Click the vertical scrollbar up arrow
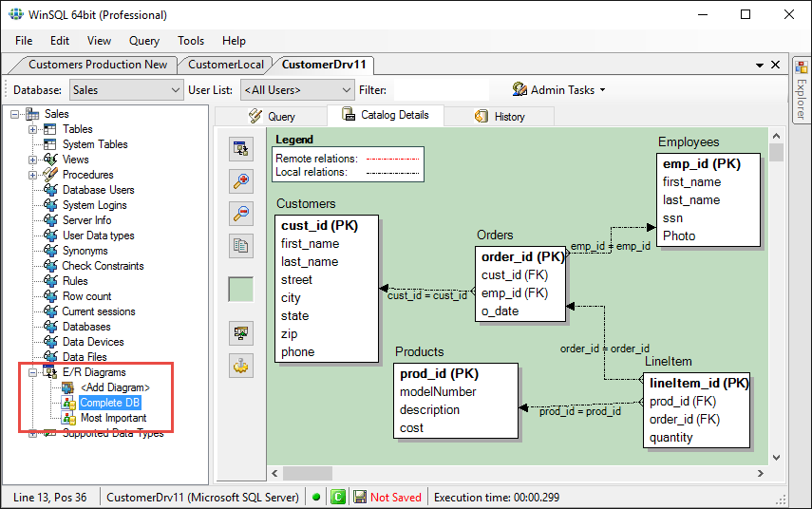The width and height of the screenshot is (812, 509). pyautogui.click(x=776, y=136)
